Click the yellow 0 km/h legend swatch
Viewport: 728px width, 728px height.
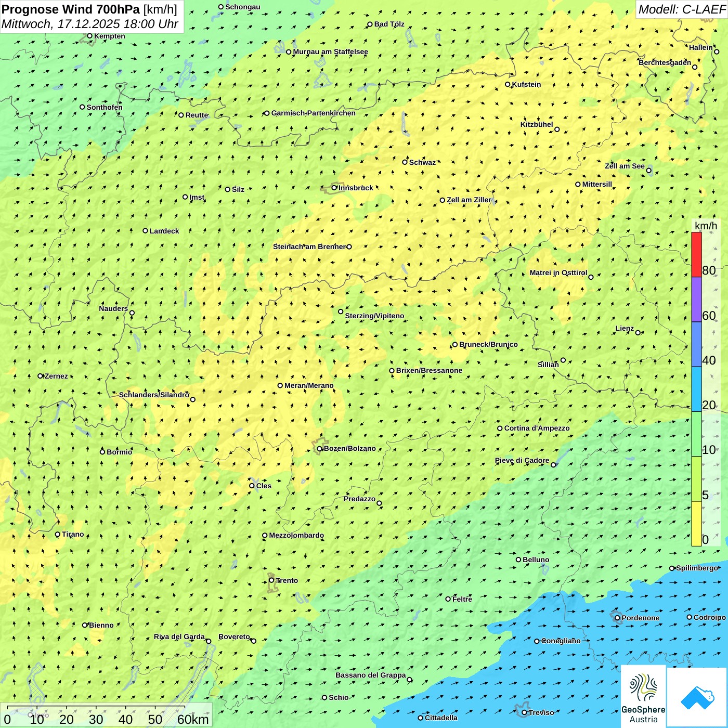[696, 524]
